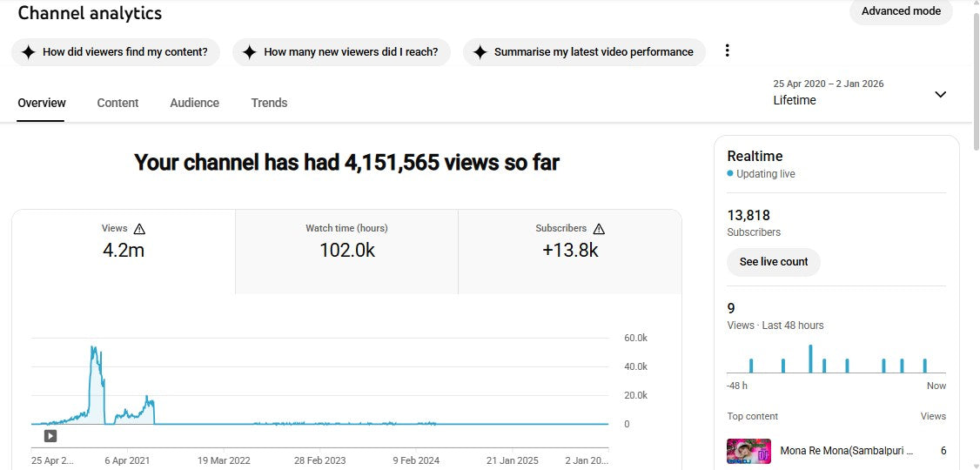Screen dimensions: 980x470
Task: Switch to the Content tab
Action: pos(117,103)
